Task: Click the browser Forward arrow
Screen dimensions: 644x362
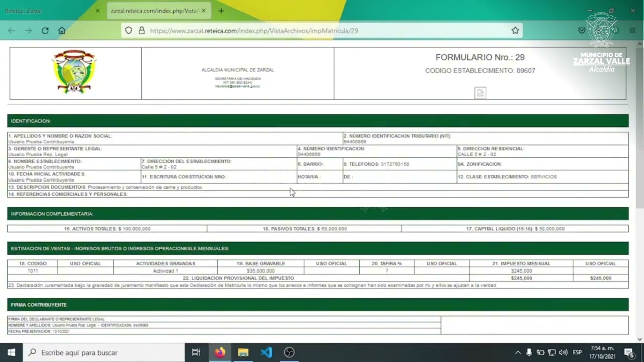Action: [x=28, y=31]
